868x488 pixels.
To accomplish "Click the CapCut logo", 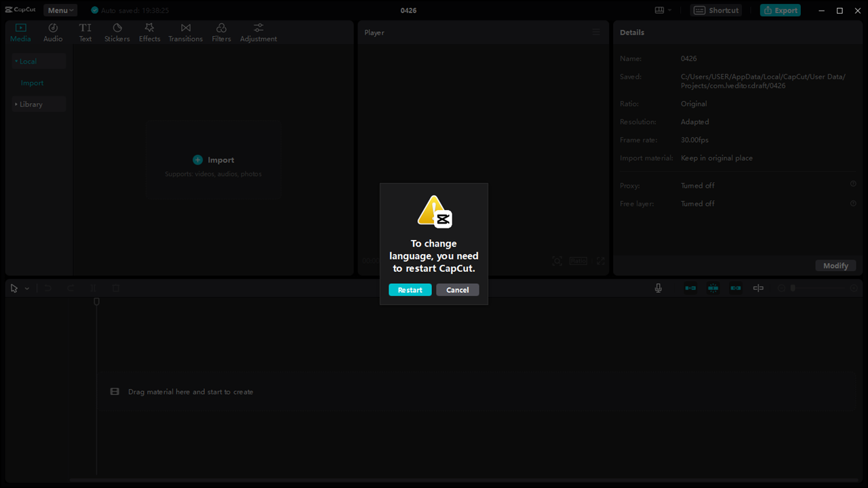I will [20, 10].
